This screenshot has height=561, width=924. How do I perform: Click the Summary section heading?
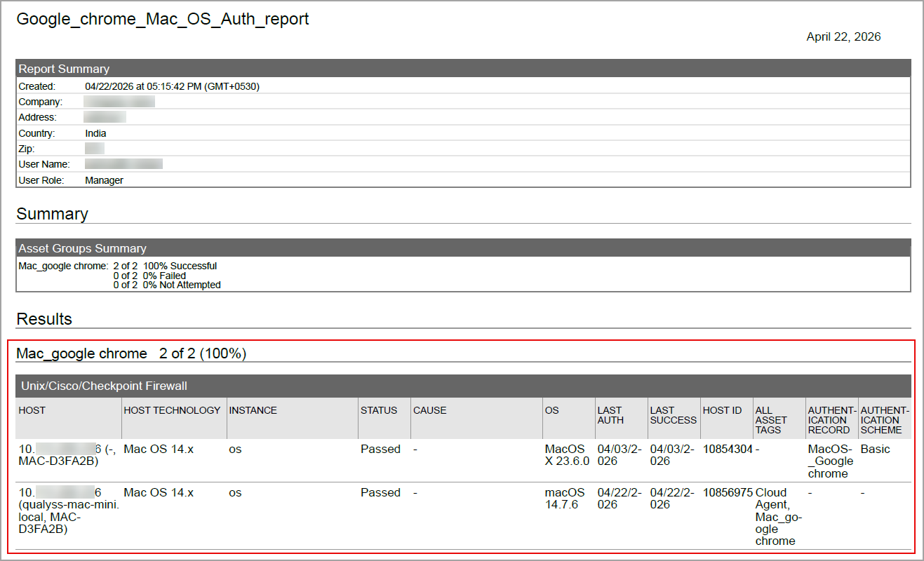point(52,214)
